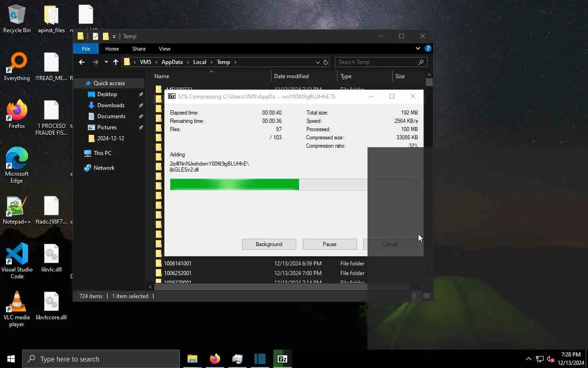Send compression to Background

[269, 244]
